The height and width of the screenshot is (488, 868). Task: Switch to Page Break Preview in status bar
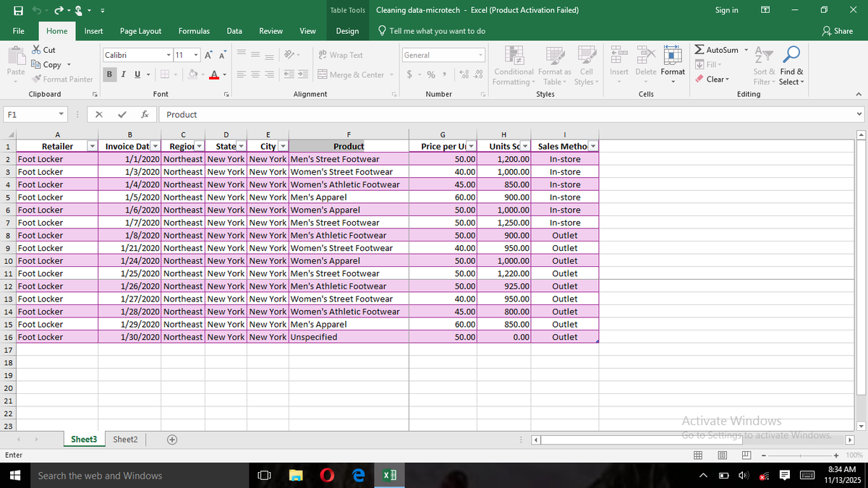(x=746, y=455)
